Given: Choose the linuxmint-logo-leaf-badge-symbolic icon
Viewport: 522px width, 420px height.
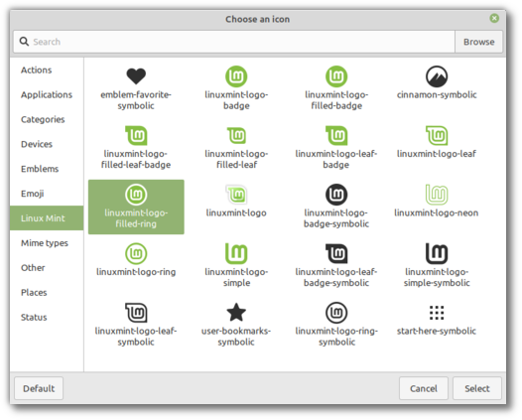Looking at the screenshot, I should click(336, 253).
